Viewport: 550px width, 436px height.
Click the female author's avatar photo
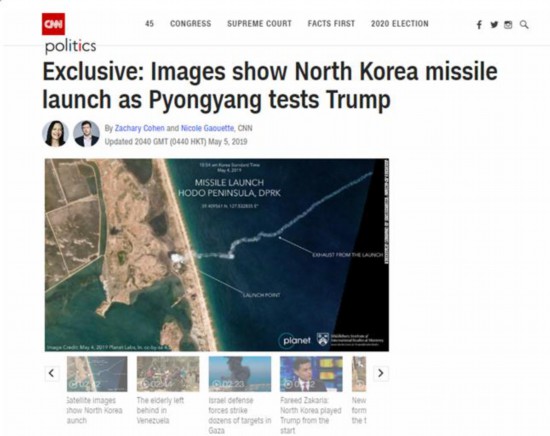pyautogui.click(x=55, y=134)
